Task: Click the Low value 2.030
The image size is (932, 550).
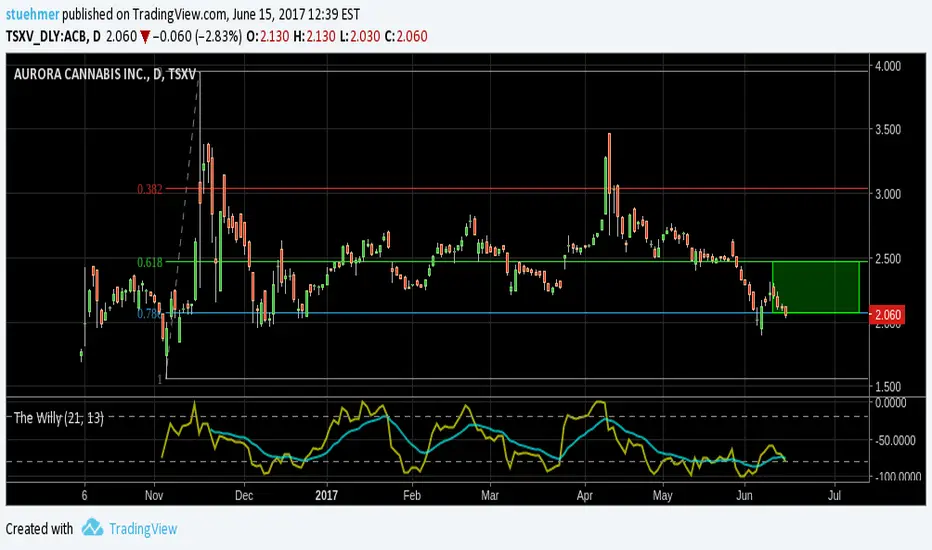Action: point(365,36)
